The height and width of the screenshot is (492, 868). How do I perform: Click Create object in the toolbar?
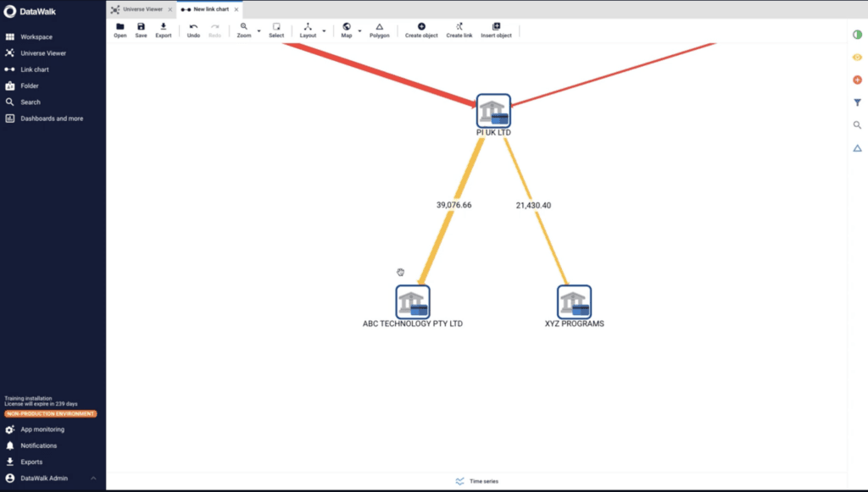pos(421,27)
